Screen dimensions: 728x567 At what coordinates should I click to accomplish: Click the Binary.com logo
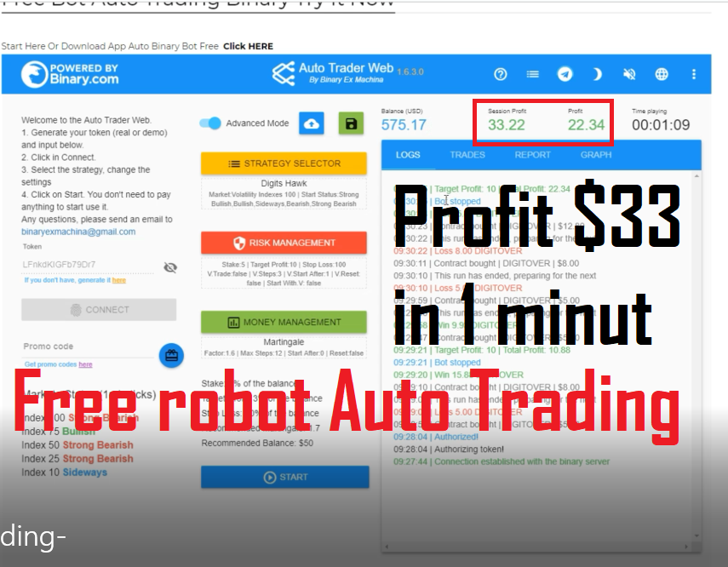pos(70,74)
